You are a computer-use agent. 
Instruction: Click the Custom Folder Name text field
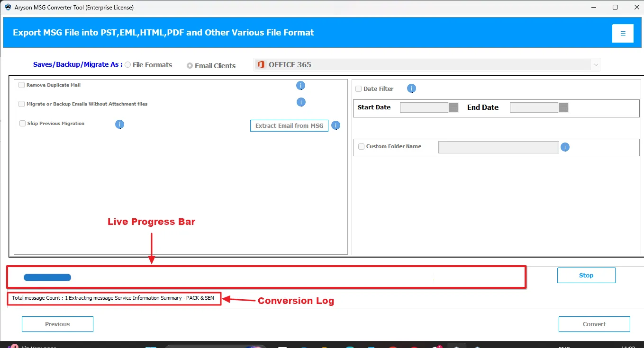tap(499, 147)
